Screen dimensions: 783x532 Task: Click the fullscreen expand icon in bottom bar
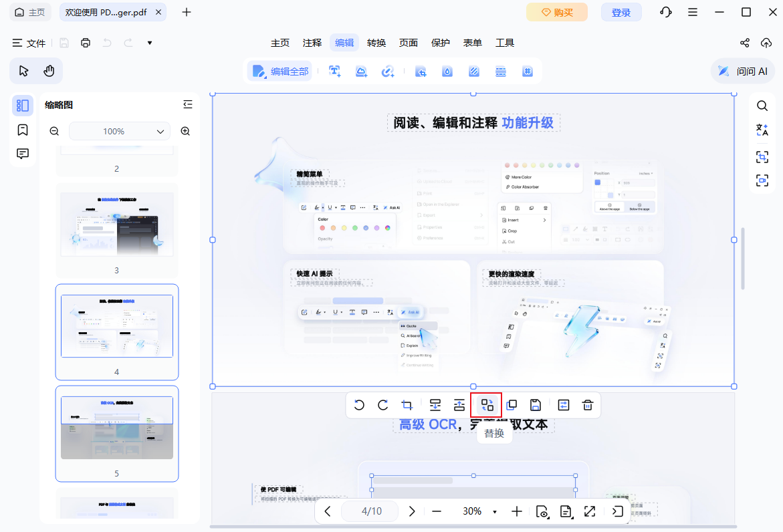pyautogui.click(x=589, y=511)
